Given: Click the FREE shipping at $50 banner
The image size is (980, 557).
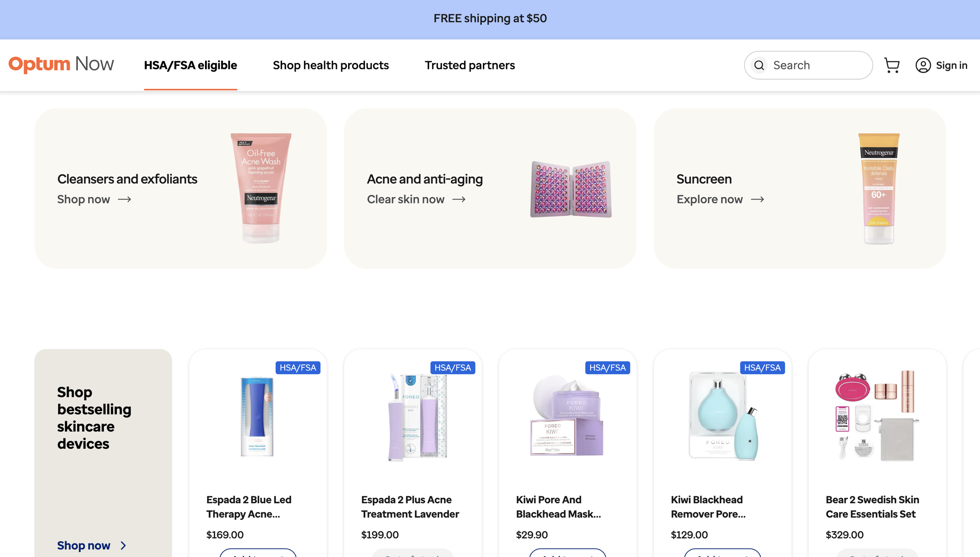Looking at the screenshot, I should tap(490, 19).
